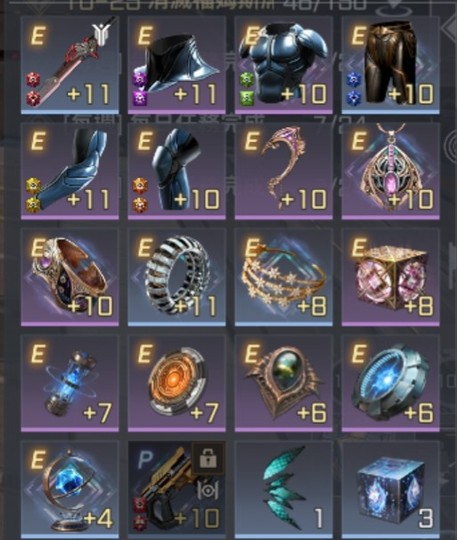
Task: Select the gold star bracelet +8
Action: coord(284,277)
